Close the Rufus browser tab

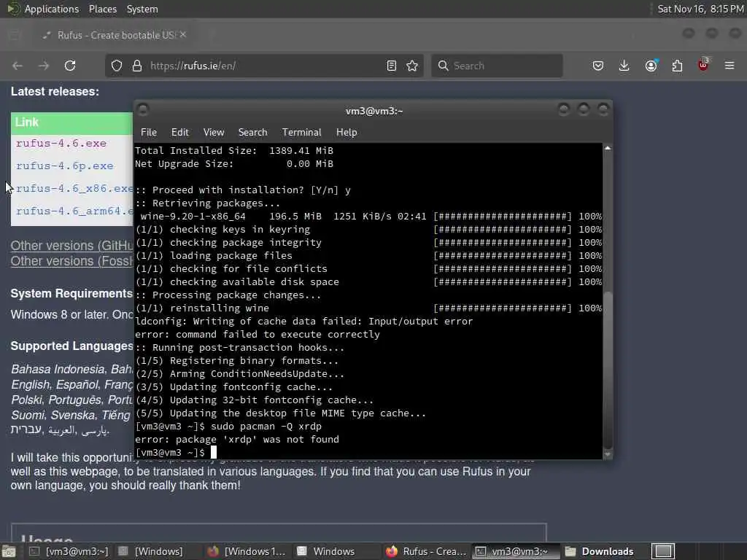tap(183, 35)
